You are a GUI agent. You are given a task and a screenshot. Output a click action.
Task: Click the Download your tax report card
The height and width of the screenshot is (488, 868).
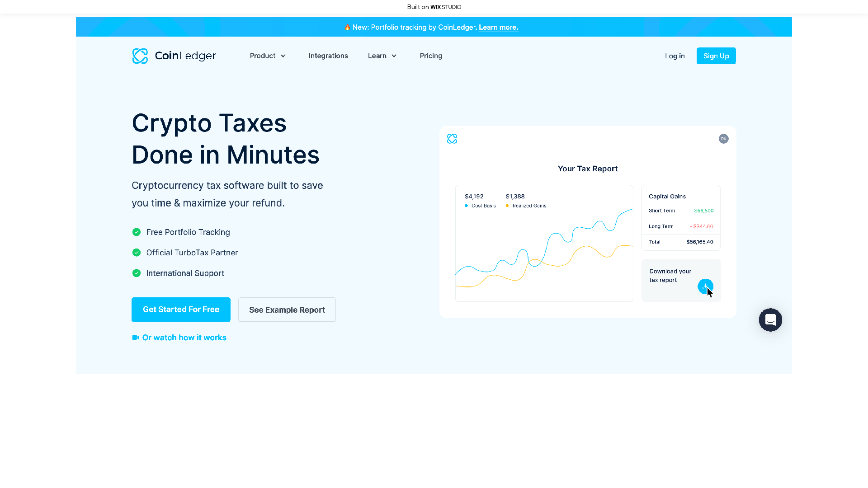coord(681,280)
